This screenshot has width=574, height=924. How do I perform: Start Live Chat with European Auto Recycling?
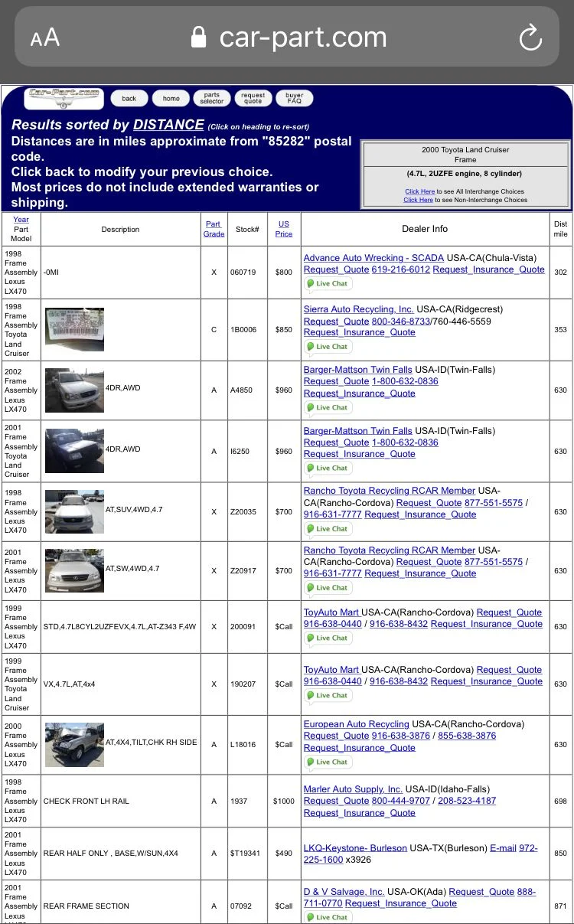click(328, 762)
